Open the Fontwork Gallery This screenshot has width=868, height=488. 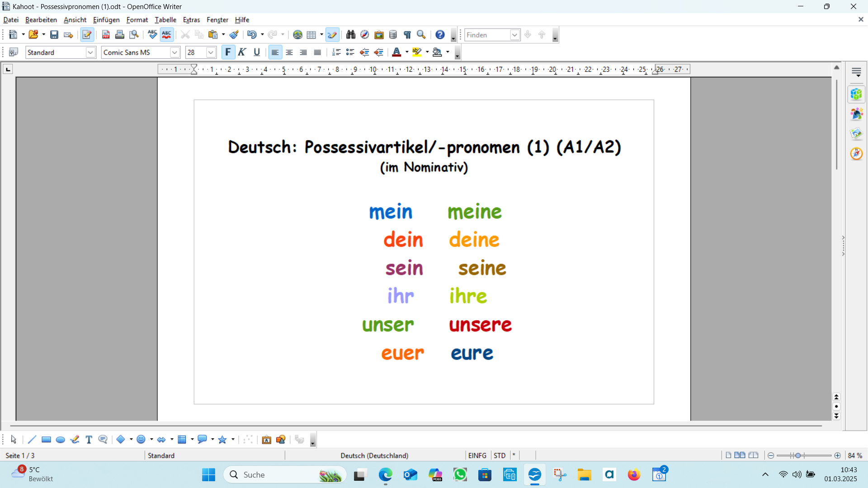click(x=266, y=440)
